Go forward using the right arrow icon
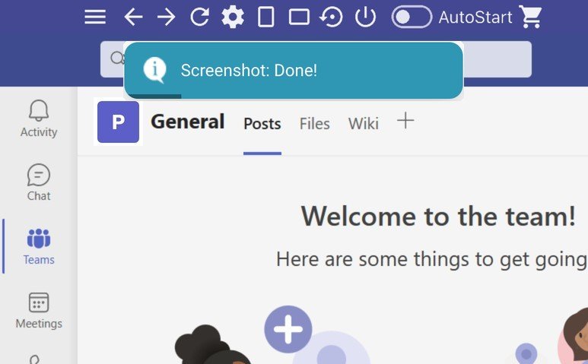 point(166,17)
